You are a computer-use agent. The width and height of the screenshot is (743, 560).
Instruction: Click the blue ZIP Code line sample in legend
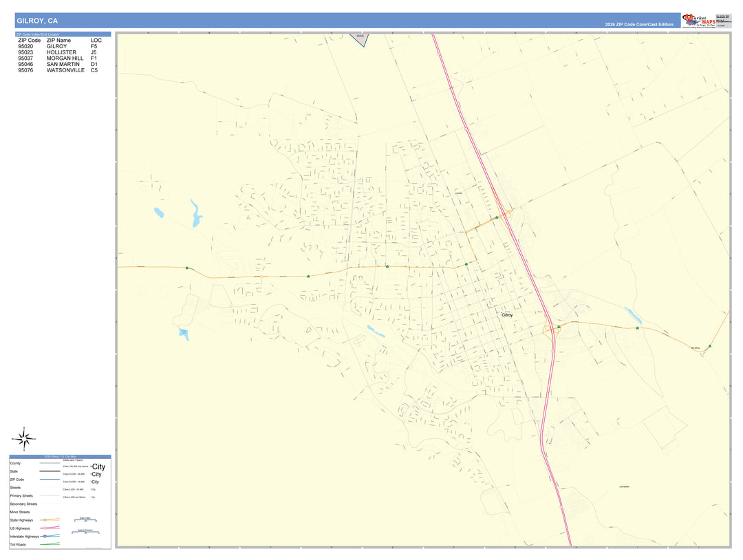click(x=50, y=480)
